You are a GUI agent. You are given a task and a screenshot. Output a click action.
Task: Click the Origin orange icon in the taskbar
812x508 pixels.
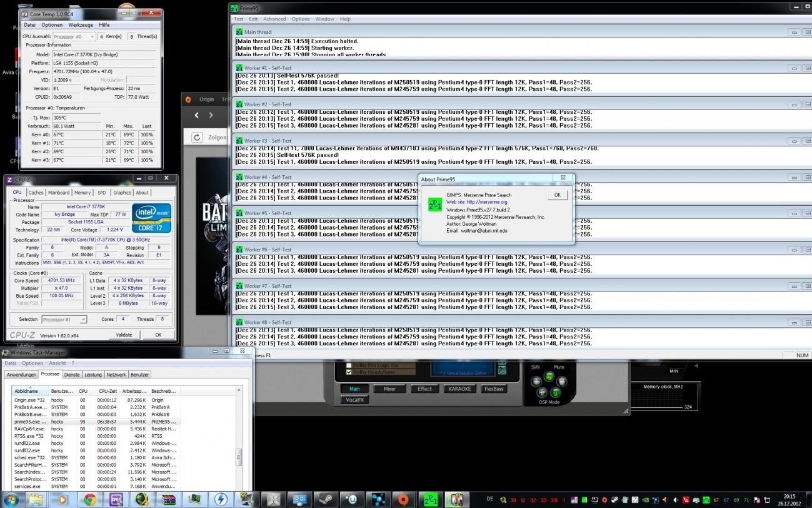404,500
